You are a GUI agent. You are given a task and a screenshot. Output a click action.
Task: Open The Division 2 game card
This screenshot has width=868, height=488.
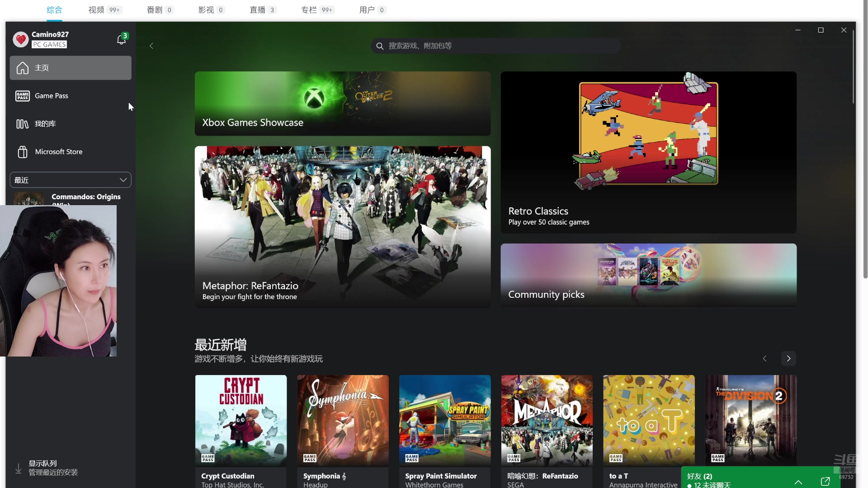point(751,420)
